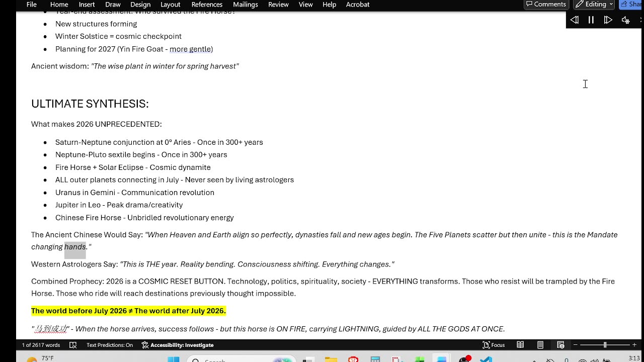Click the ULTIMATE SYNTHESIS heading
This screenshot has width=644, height=362.
[90, 104]
